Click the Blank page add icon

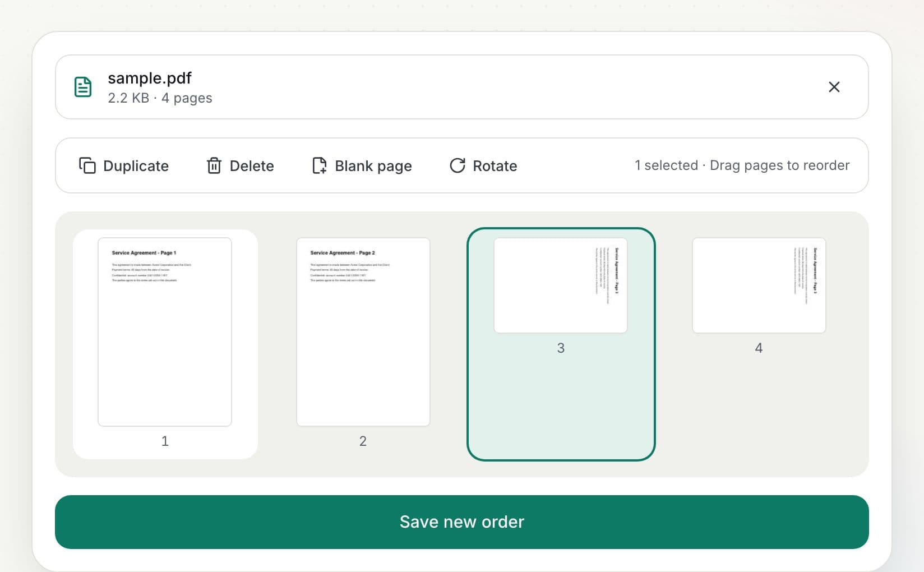click(319, 165)
